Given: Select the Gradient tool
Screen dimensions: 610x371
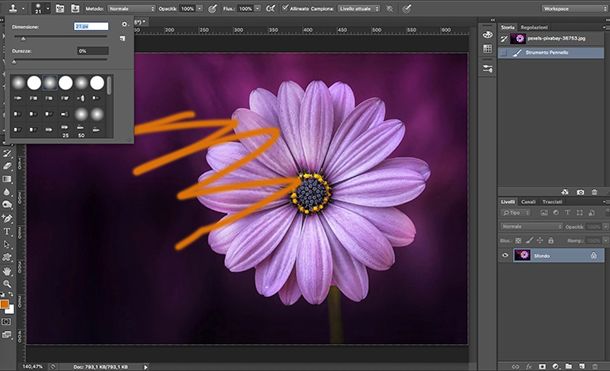Looking at the screenshot, I should pyautogui.click(x=7, y=179).
